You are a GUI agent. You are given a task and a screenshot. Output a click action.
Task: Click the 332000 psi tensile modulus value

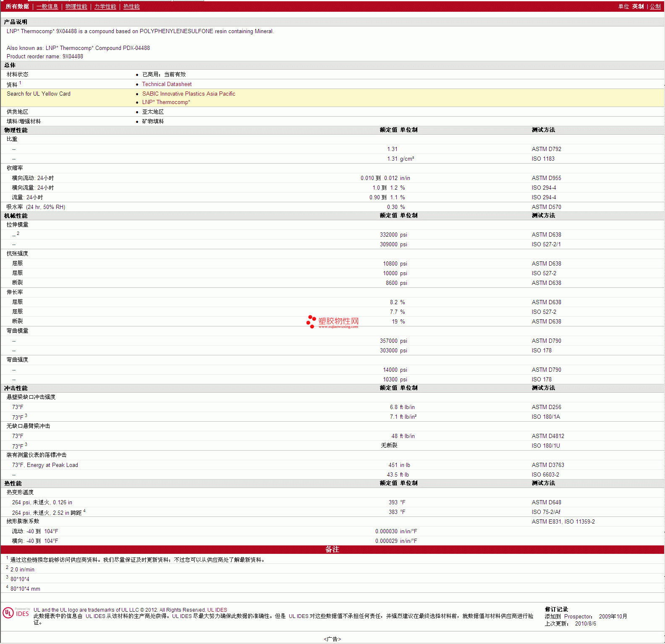393,235
